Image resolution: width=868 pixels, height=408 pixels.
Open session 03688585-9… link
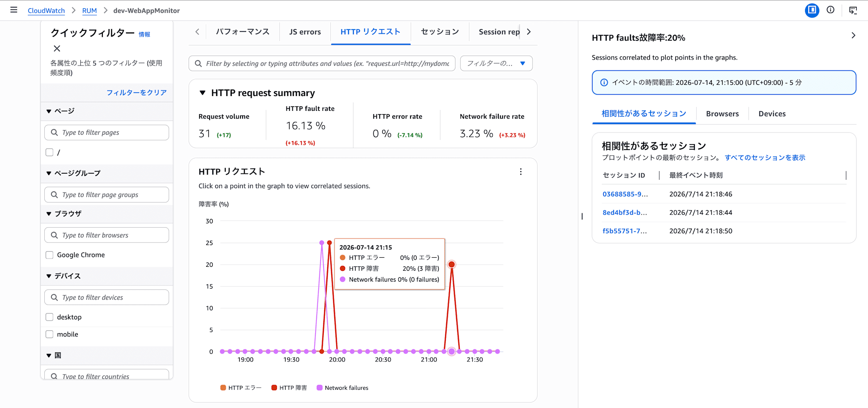(625, 194)
